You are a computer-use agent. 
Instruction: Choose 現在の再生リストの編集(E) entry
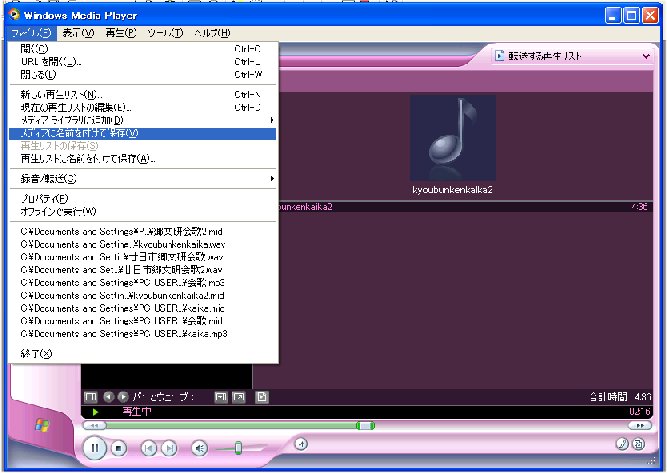pos(143,108)
